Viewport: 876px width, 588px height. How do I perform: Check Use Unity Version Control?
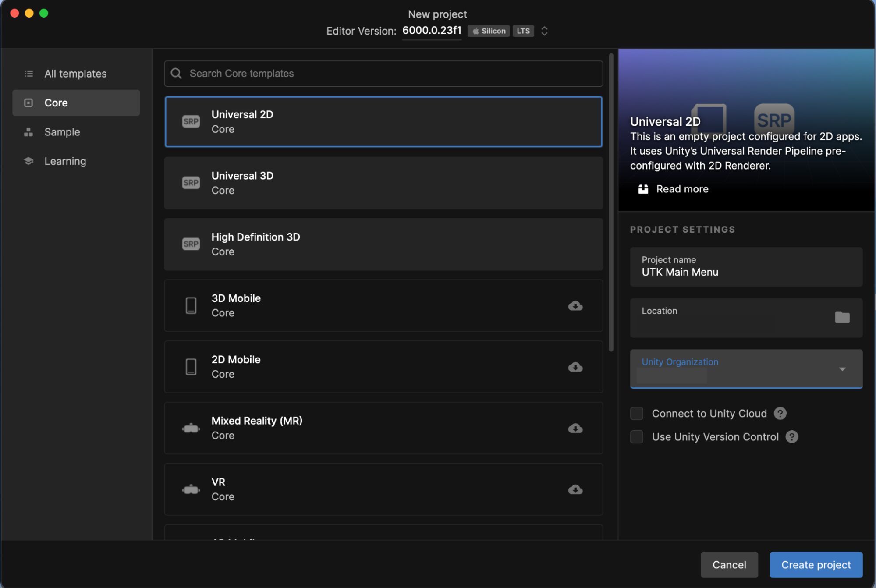[x=636, y=436]
